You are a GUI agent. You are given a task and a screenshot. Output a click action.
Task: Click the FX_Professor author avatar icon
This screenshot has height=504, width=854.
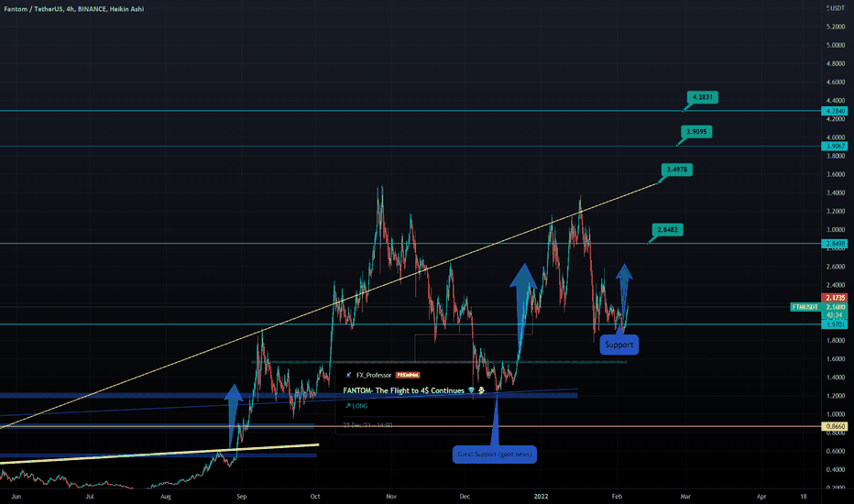pyautogui.click(x=348, y=375)
